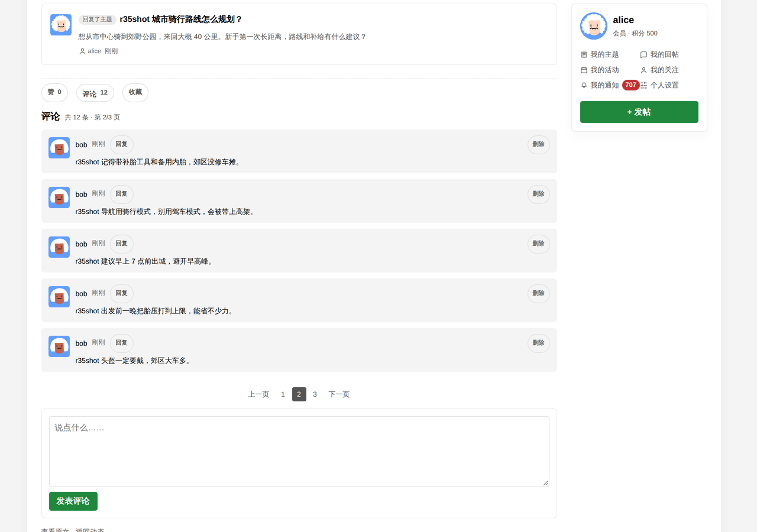Create a new post with + 发帖
Image resolution: width=757 pixels, height=532 pixels.
[639, 112]
